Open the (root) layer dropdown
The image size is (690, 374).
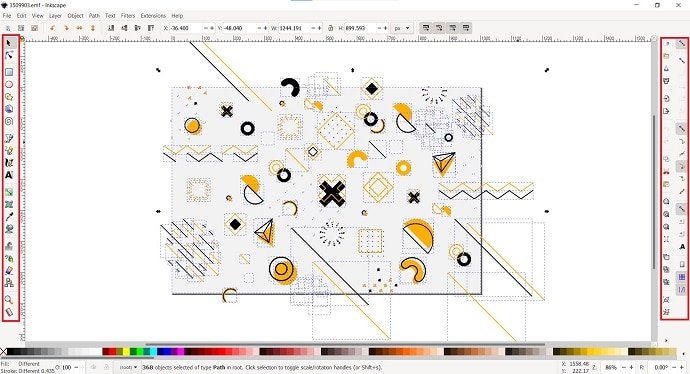pos(128,367)
